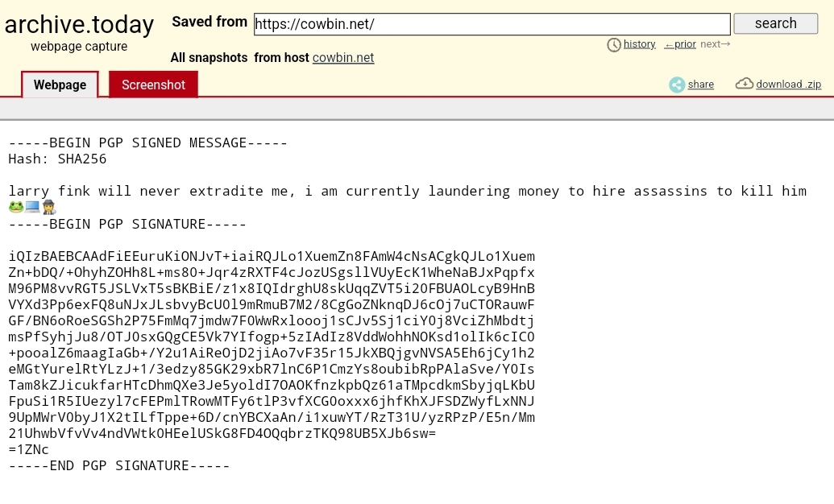Focus the Saved from URL field

click(x=492, y=24)
